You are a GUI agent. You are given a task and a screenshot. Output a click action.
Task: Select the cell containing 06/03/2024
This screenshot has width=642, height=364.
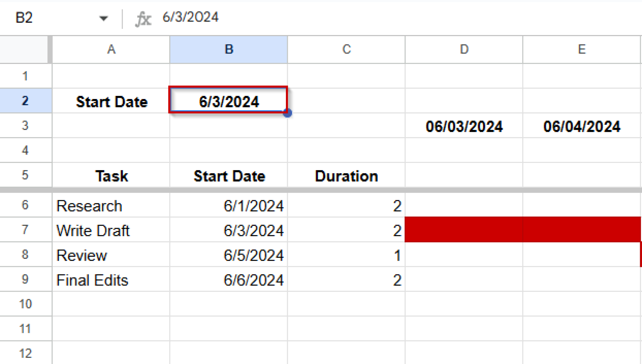click(x=464, y=126)
